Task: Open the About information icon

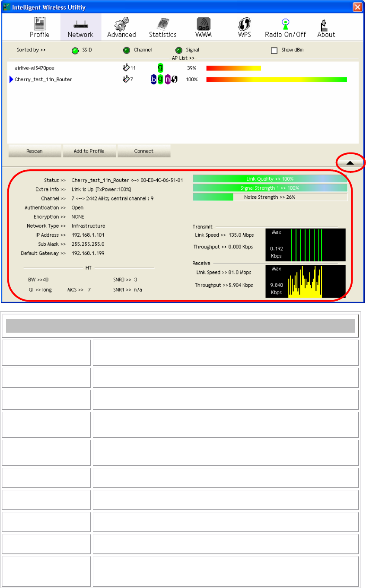Action: pyautogui.click(x=326, y=24)
